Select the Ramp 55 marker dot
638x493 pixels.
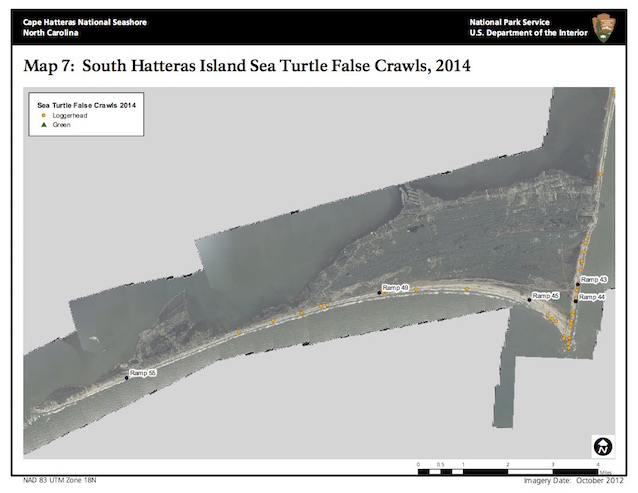128,378
